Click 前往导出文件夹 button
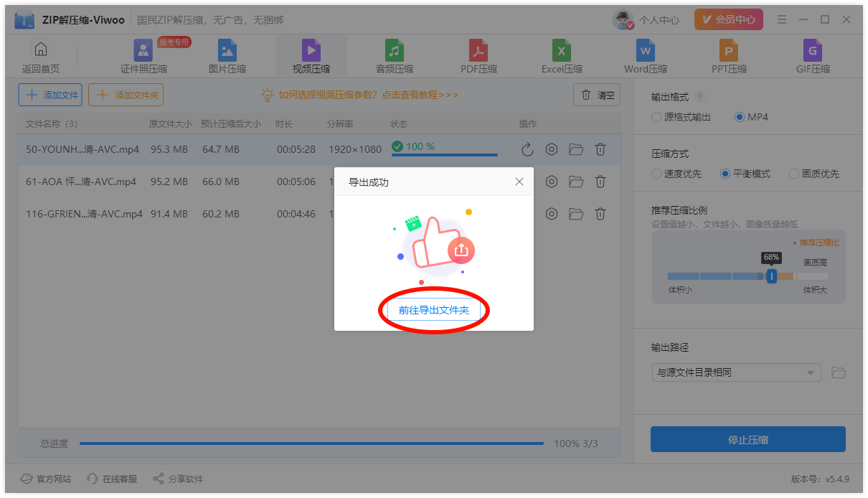Viewport: 868px width, 498px height. [434, 310]
